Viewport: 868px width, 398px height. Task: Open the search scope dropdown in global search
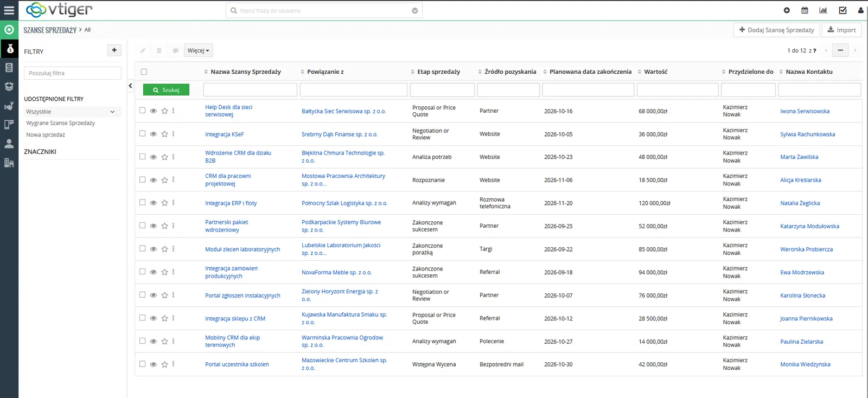(415, 10)
